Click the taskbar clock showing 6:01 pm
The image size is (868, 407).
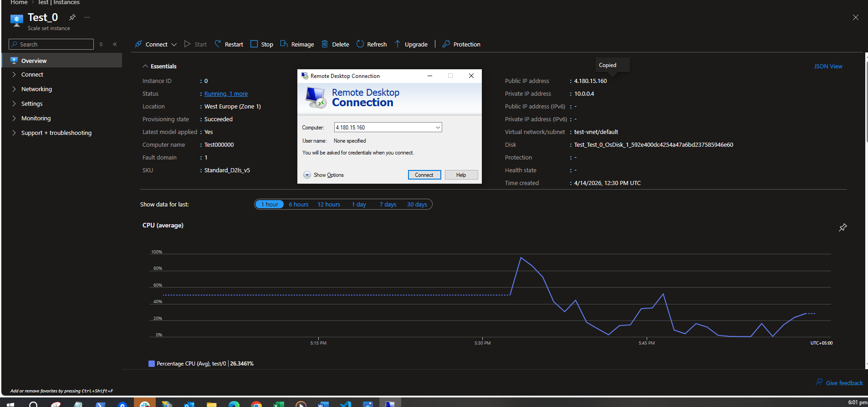(x=858, y=402)
